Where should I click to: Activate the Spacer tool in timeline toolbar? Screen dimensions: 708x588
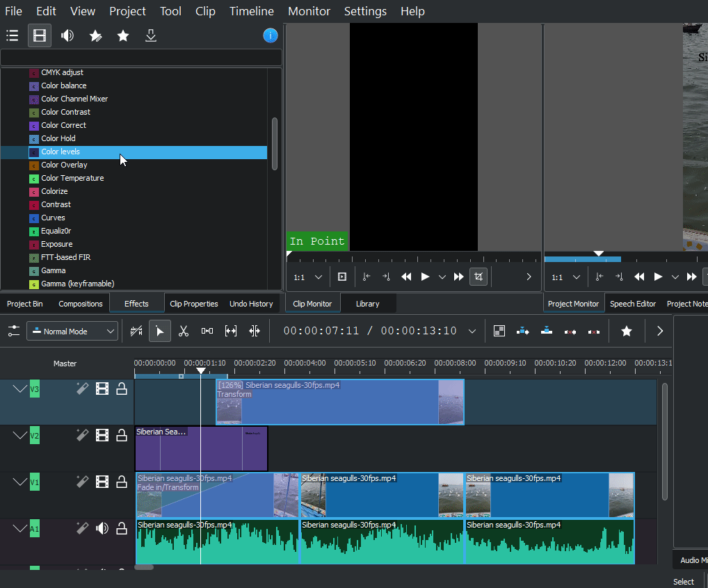click(x=207, y=332)
